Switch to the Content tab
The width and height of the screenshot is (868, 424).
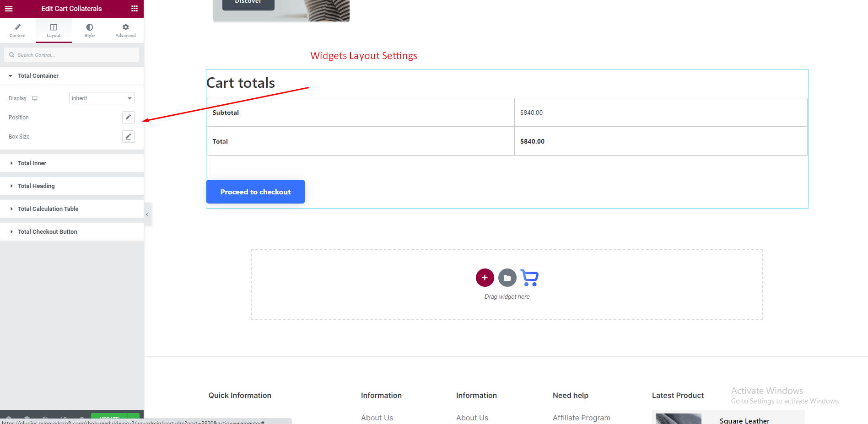(x=18, y=31)
